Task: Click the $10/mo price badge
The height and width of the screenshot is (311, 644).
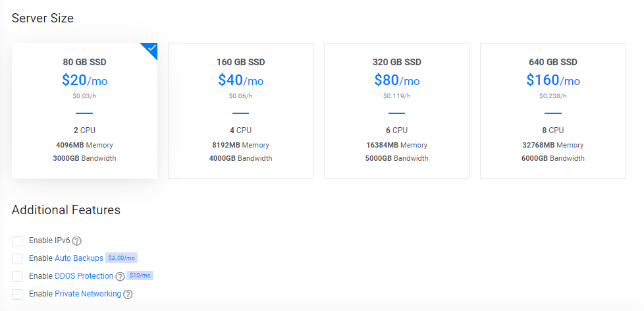Action: coord(140,275)
